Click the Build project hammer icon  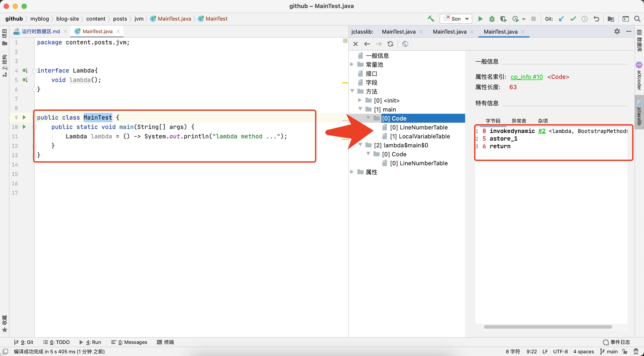[x=431, y=19]
